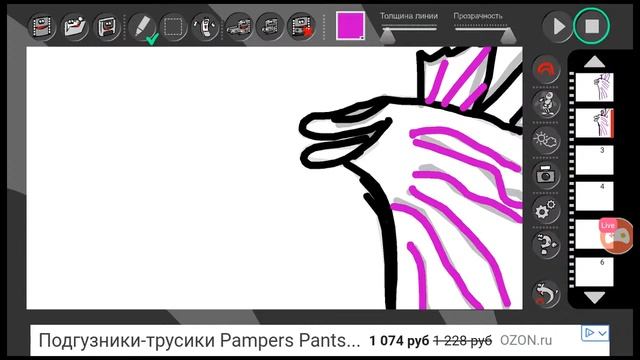Select second frame thumbnail with red edge
Screen dimensions: 640x360
coord(594,123)
